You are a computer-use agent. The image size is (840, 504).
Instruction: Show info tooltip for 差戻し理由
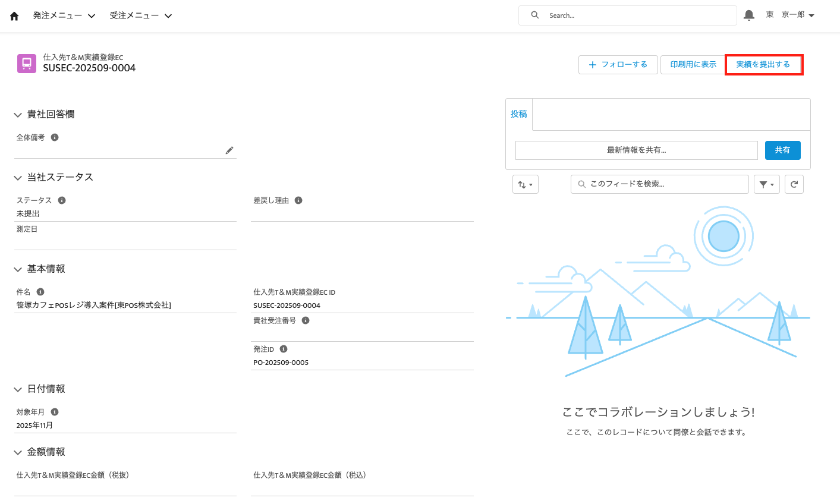298,200
